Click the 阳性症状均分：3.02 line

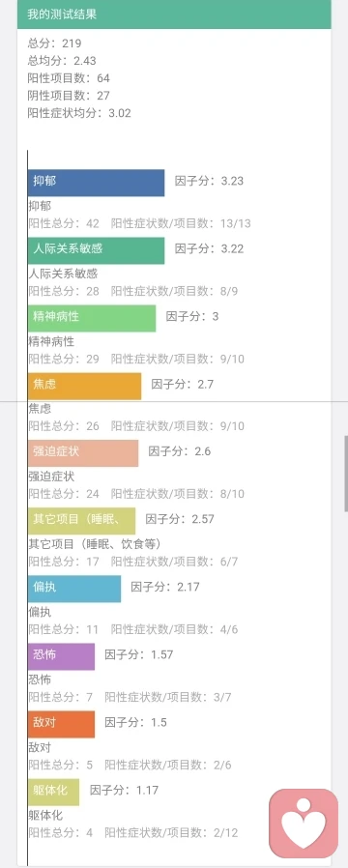point(79,113)
